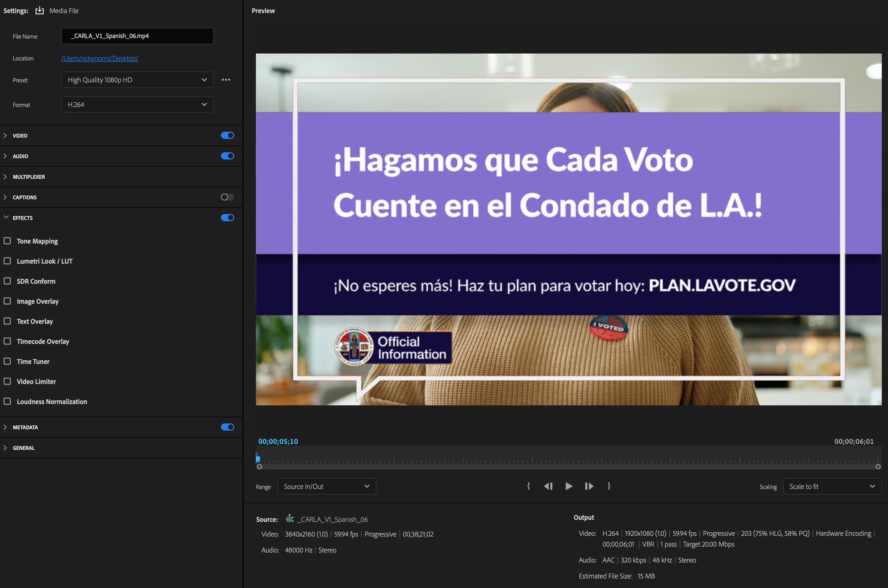Enable Loudness Normalization checkbox
Image resolution: width=888 pixels, height=588 pixels.
[x=7, y=401]
